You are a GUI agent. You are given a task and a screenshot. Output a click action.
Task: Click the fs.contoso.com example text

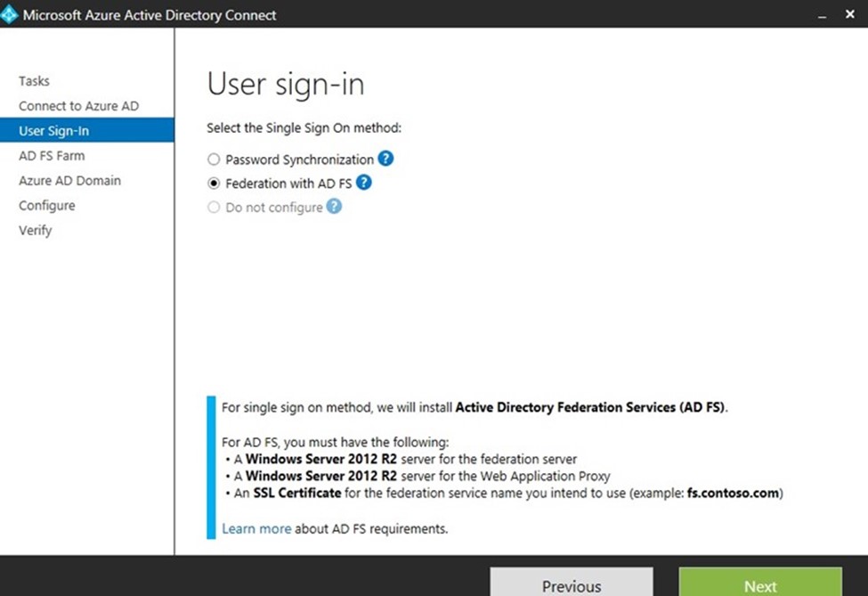733,493
